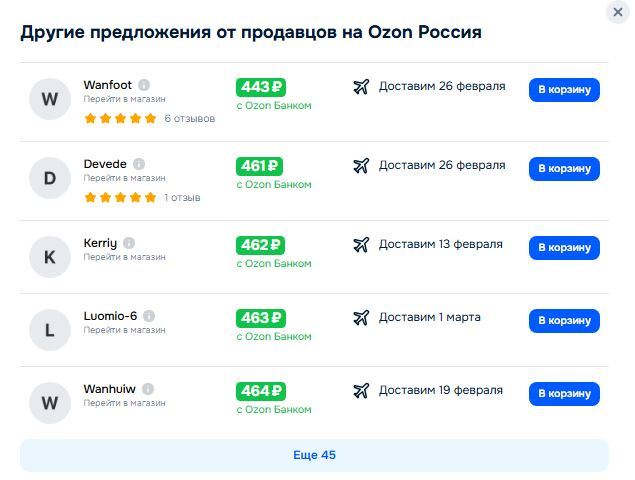Click the Devede seller avatar
This screenshot has width=635, height=480.
tap(50, 179)
